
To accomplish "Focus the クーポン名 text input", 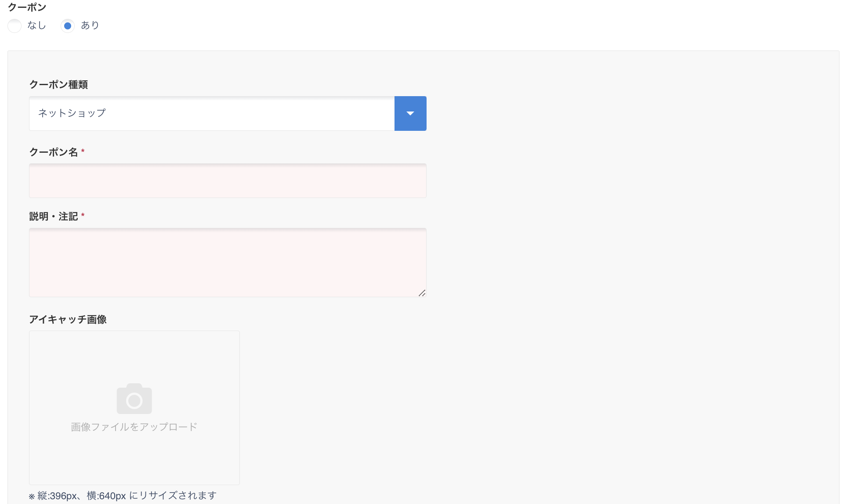I will click(x=228, y=180).
